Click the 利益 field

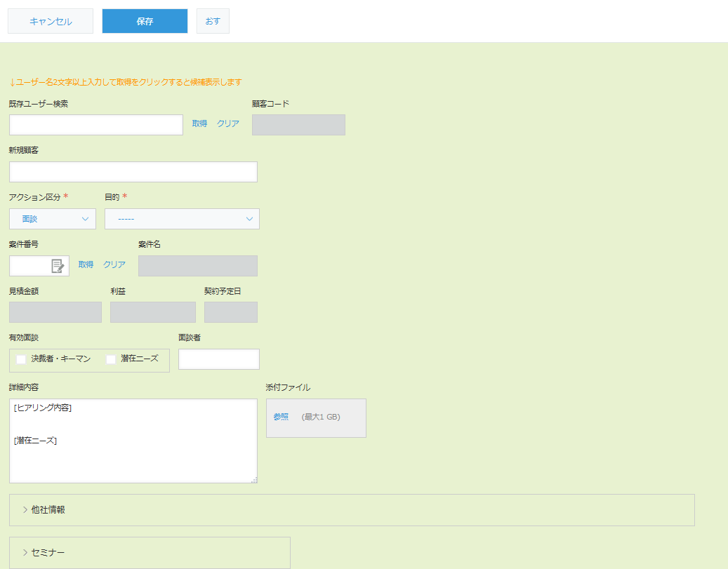click(153, 312)
